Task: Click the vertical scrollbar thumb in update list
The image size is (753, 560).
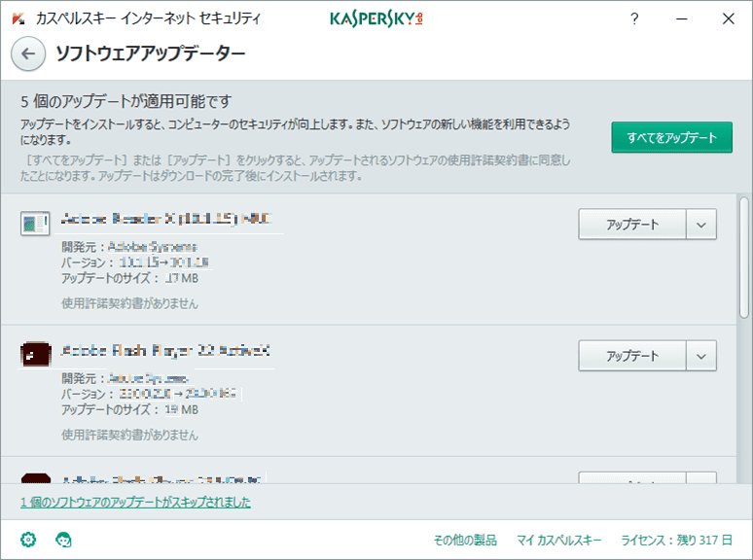Action: click(x=744, y=258)
